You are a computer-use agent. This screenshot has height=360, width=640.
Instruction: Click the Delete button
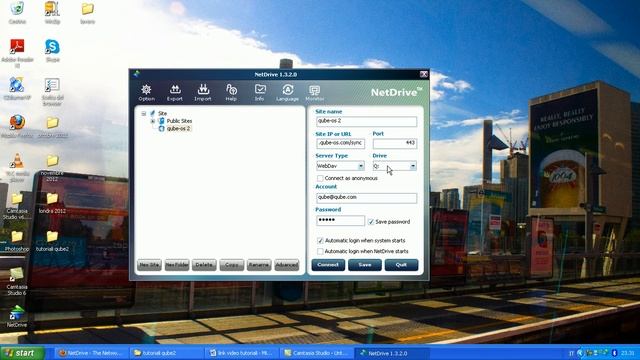[204, 265]
